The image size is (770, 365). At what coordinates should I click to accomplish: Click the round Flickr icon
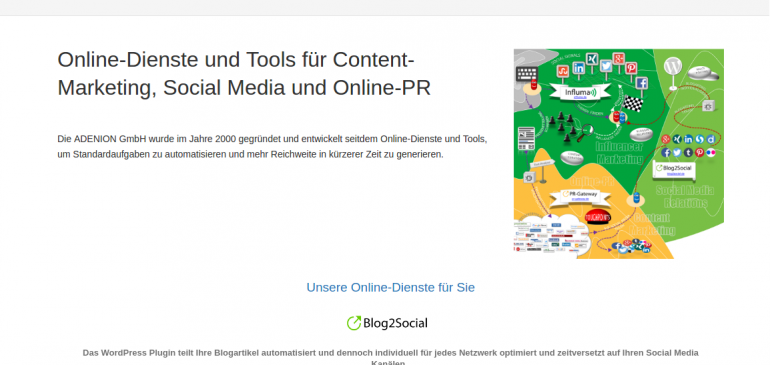711,152
